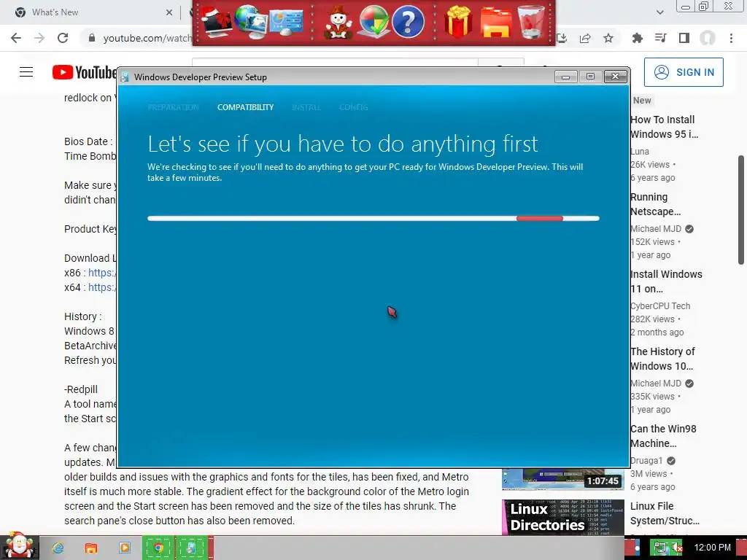Click the x64 download link
This screenshot has width=747, height=560.
click(102, 287)
